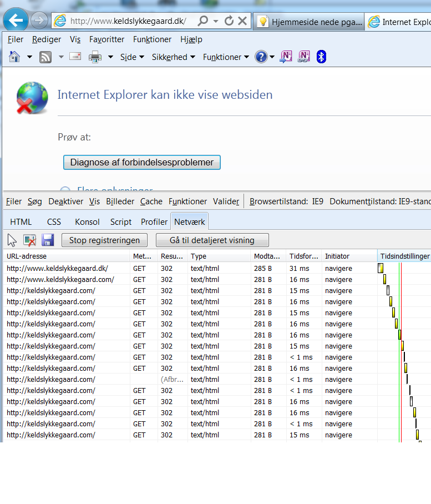The width and height of the screenshot is (431, 504).
Task: Click the address bar URL field
Action: pyautogui.click(x=129, y=21)
